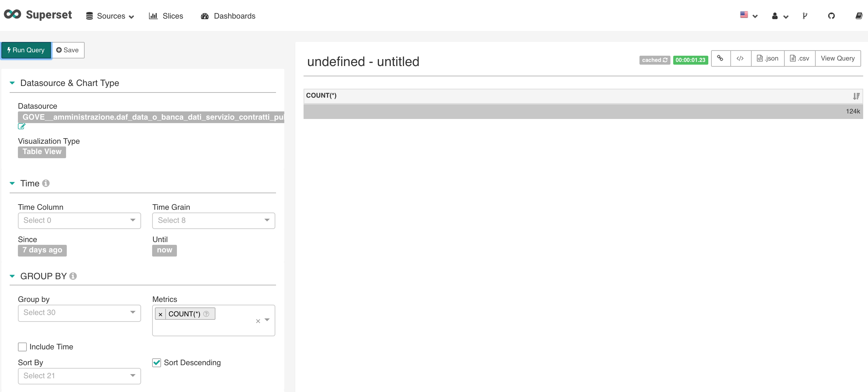Change the Until 'now' value
Image resolution: width=868 pixels, height=392 pixels.
tap(165, 250)
